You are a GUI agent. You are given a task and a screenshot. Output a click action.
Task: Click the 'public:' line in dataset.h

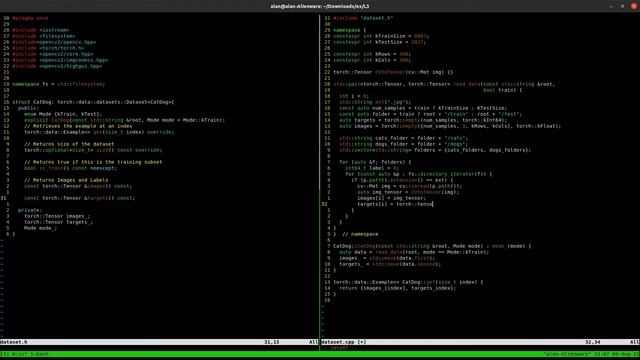[x=28, y=108]
